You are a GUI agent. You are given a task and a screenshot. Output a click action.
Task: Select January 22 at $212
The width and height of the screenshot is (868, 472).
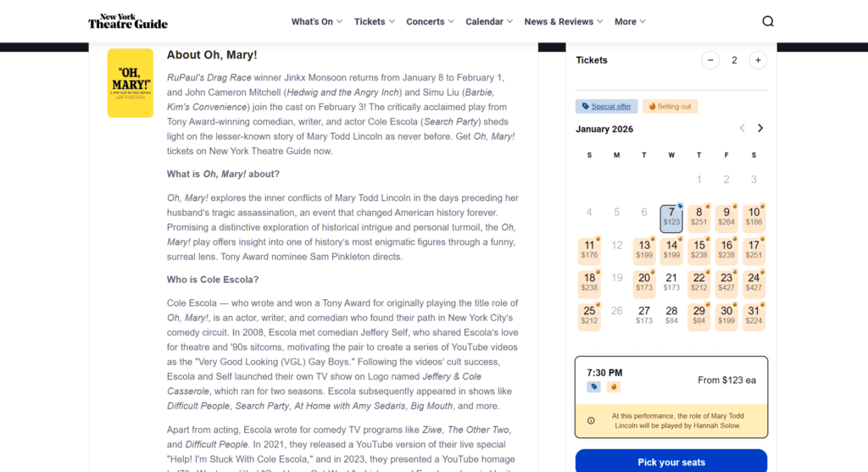click(698, 283)
